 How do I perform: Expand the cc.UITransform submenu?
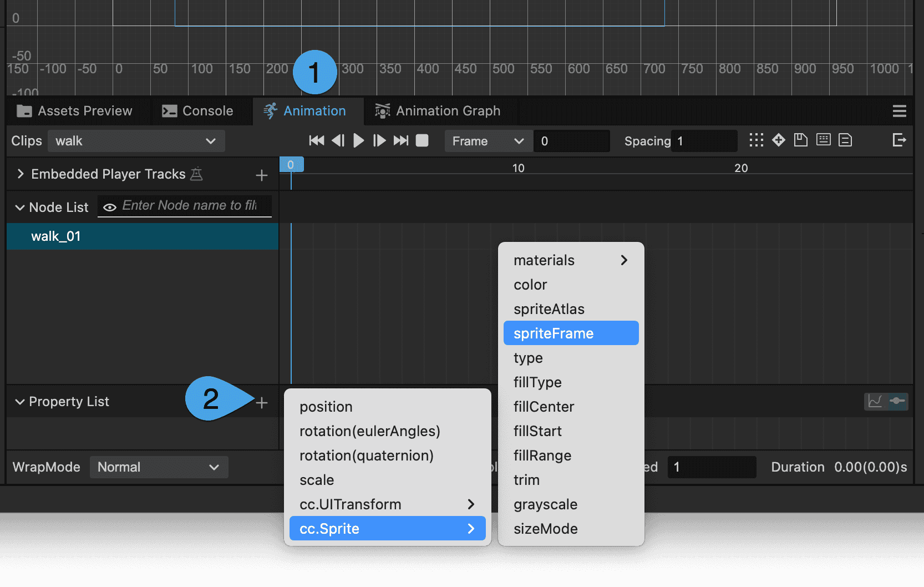pyautogui.click(x=388, y=504)
